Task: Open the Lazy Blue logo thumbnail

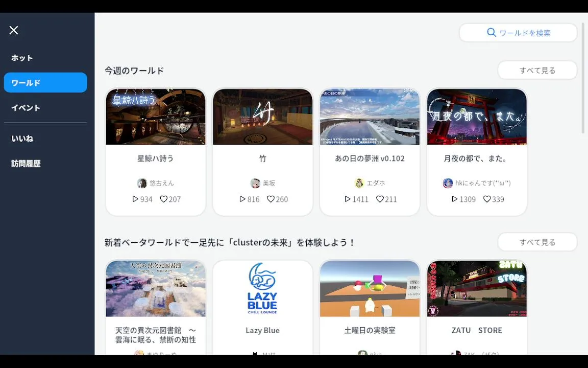Action: click(262, 289)
